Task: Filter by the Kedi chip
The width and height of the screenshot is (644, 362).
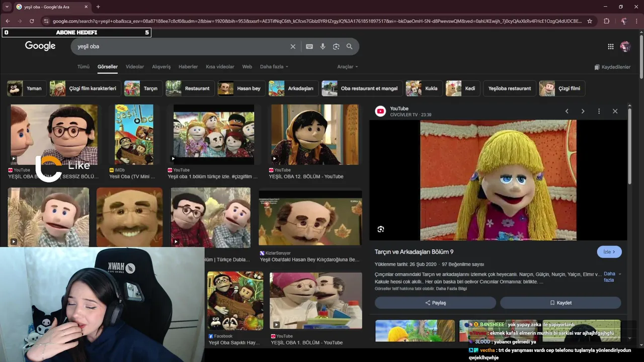Action: pos(462,88)
